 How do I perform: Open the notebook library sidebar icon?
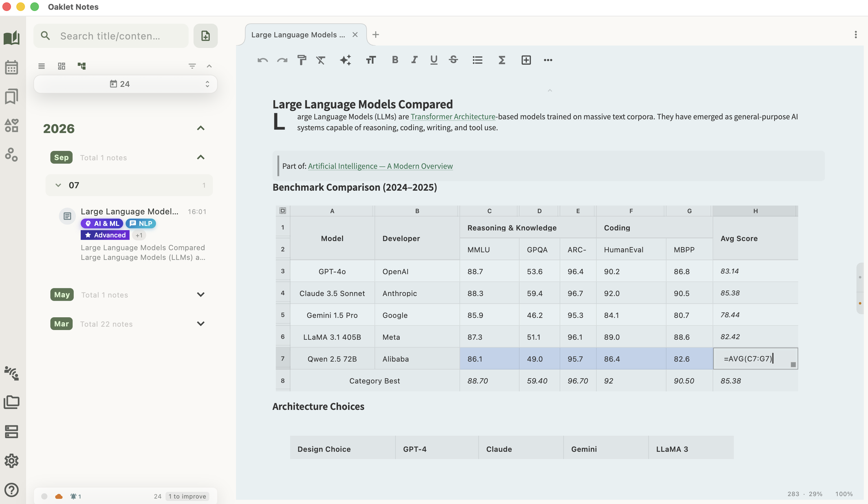12,38
